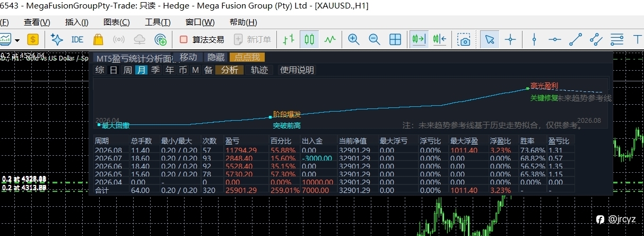Zoom in on the chart

(x=353, y=39)
